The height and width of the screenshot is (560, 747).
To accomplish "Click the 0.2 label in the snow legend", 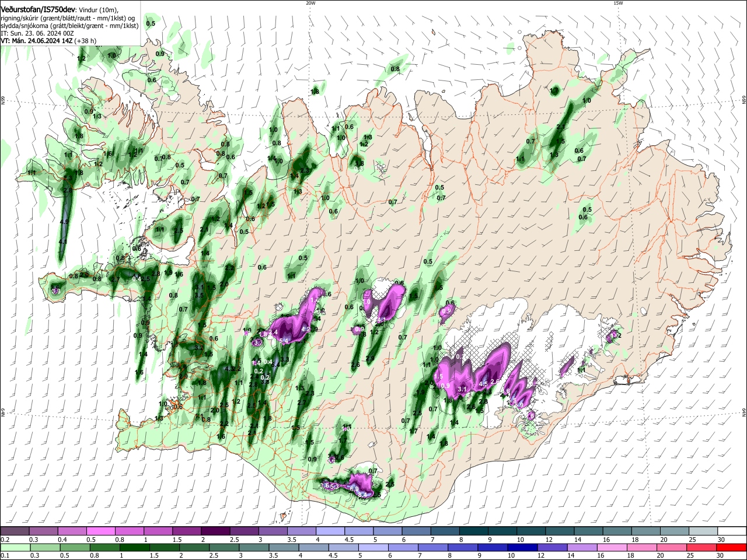I will pos(5,540).
